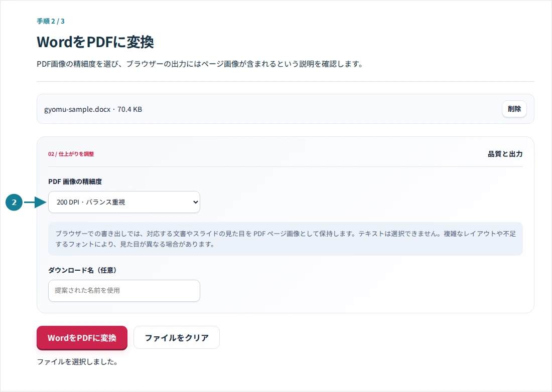Click the 02 / 仕上がりを調整 section label
Image resolution: width=552 pixels, height=392 pixels.
[x=71, y=154]
